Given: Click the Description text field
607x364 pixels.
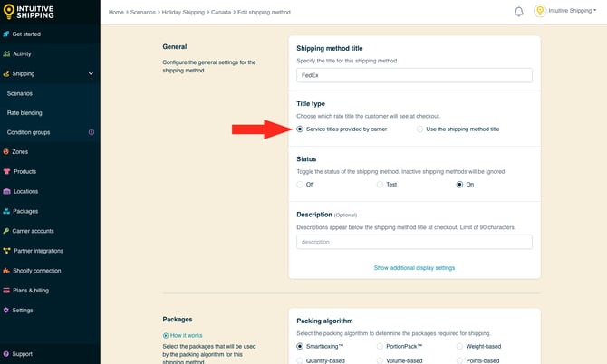Looking at the screenshot, I should tap(414, 242).
